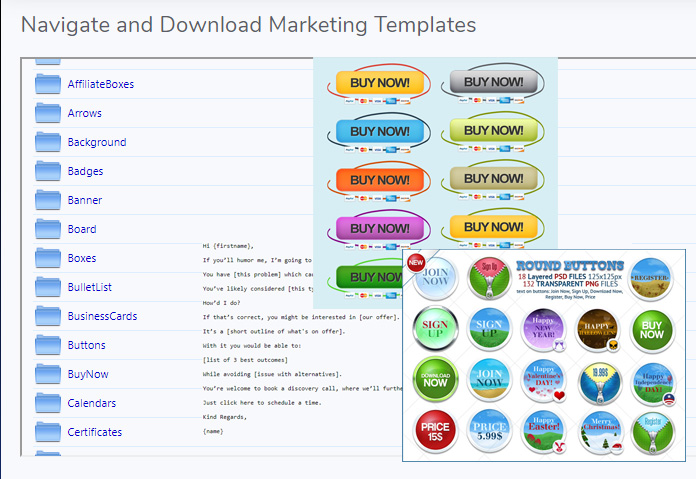
Task: Open the Buttons folder link
Action: (x=86, y=345)
